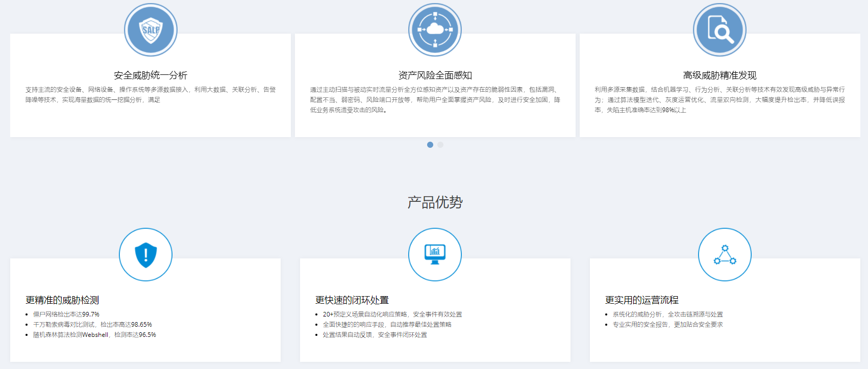Click the blue shield exclamation icon
Screen dimensions: 868x369
pyautogui.click(x=145, y=254)
